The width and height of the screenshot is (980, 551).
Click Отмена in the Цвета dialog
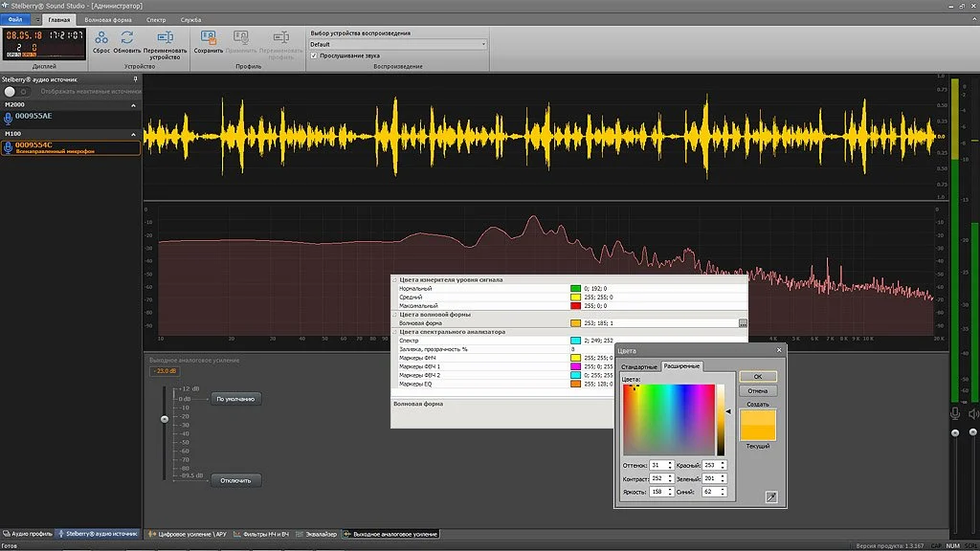point(758,391)
